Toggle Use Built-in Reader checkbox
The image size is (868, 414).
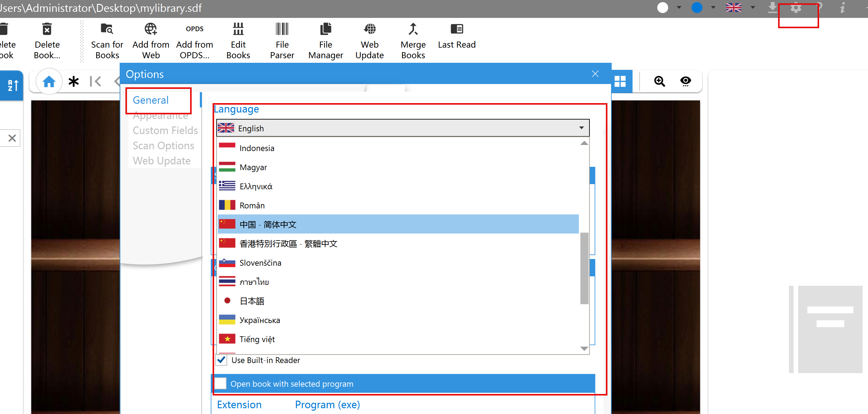pyautogui.click(x=221, y=360)
